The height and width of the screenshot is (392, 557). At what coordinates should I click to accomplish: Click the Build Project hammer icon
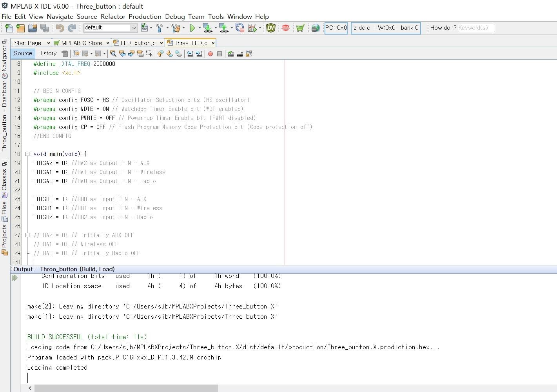pos(160,28)
